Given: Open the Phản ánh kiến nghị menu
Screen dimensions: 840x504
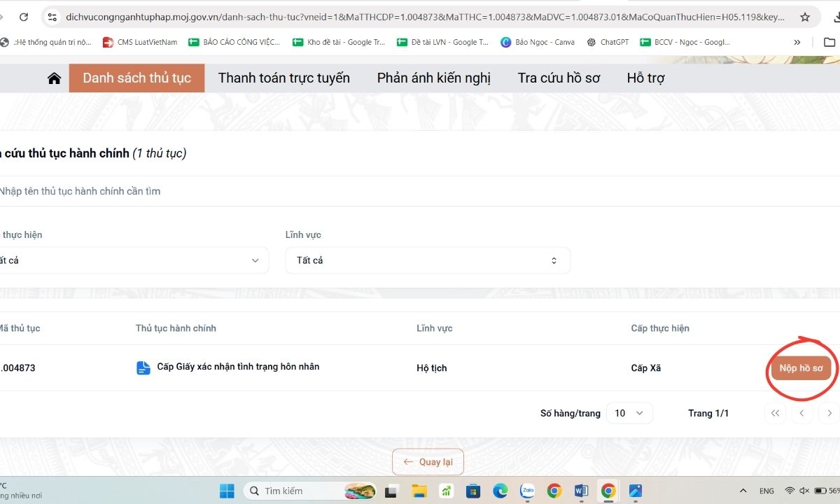Looking at the screenshot, I should [433, 78].
